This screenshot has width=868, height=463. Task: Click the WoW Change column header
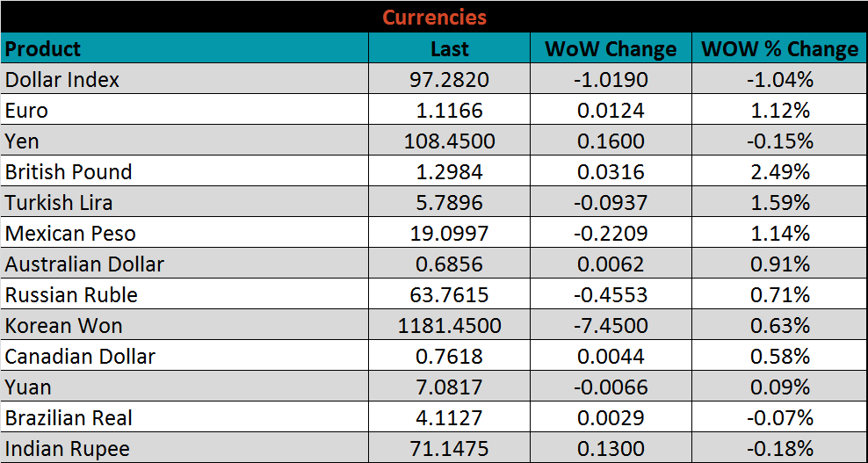coord(611,49)
